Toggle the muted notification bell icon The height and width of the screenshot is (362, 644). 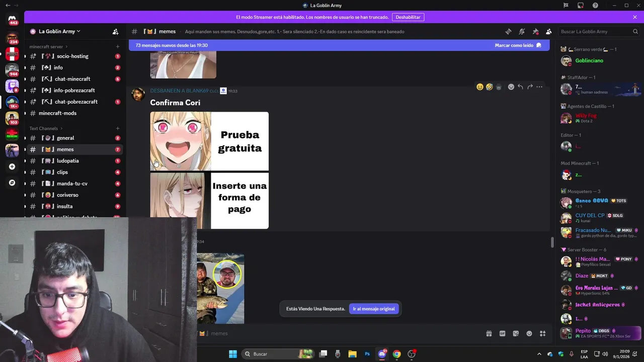coord(522,31)
